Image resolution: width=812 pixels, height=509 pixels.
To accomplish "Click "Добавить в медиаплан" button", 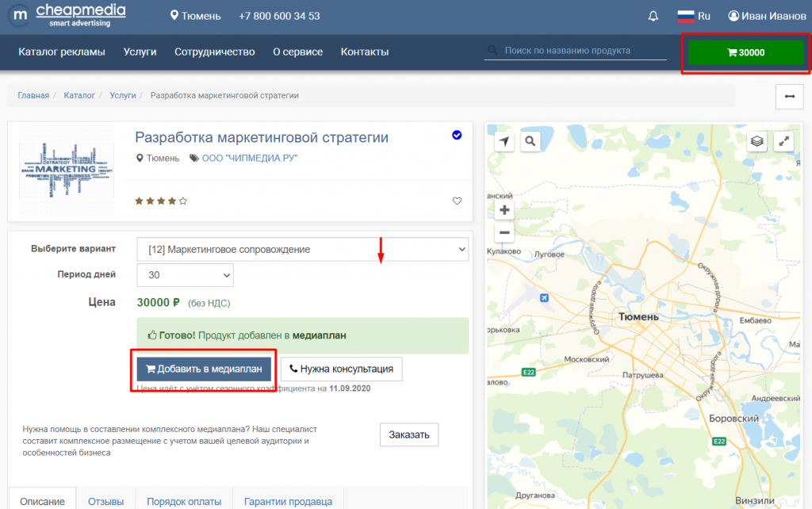I will [204, 369].
